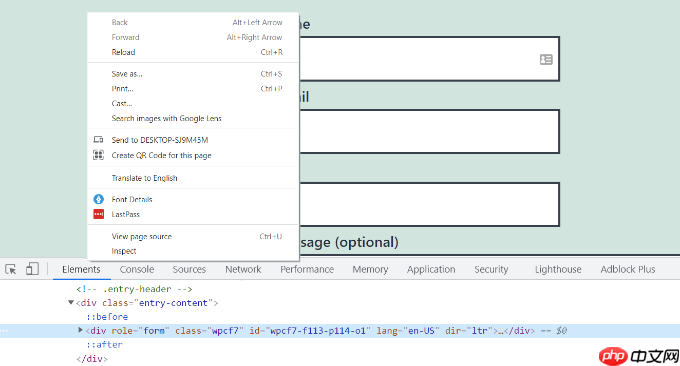Select the ::before pseudo-element row
The height and width of the screenshot is (366, 680).
(107, 317)
